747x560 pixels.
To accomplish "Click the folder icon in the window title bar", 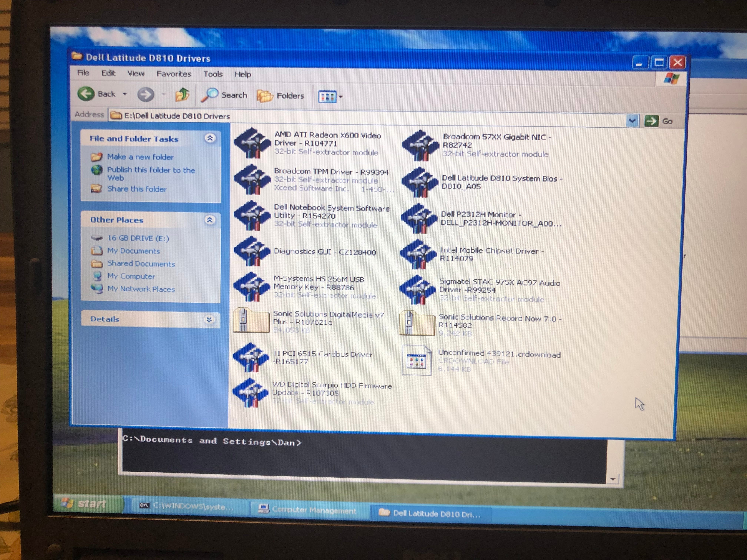I will [77, 56].
